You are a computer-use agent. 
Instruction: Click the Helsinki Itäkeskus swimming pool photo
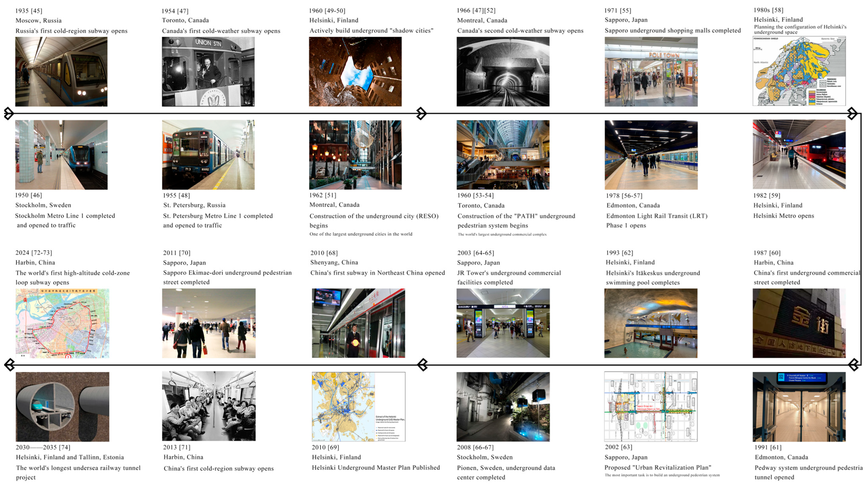point(651,323)
